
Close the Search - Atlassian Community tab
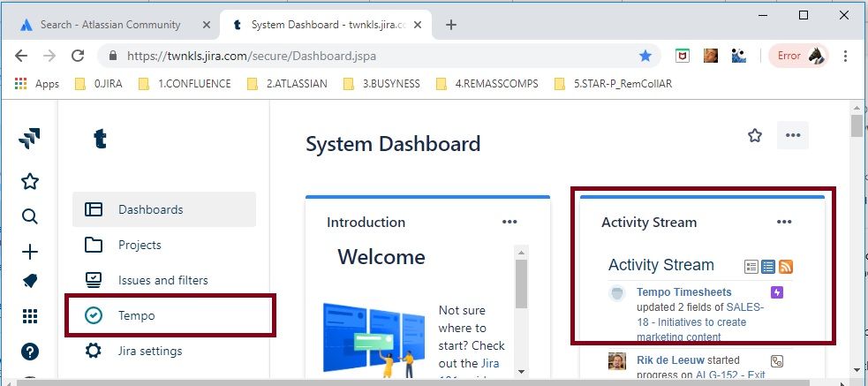point(206,25)
